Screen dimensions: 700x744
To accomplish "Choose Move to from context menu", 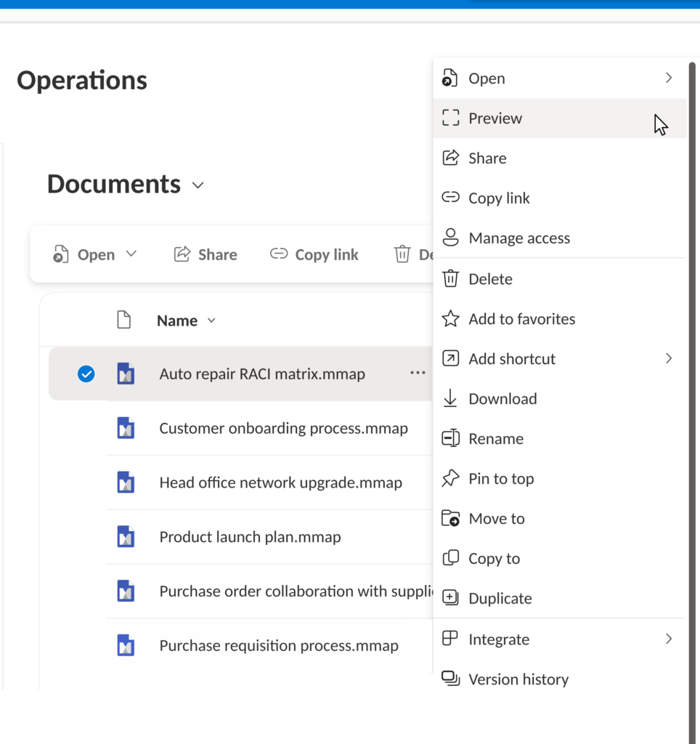I will pyautogui.click(x=560, y=519).
